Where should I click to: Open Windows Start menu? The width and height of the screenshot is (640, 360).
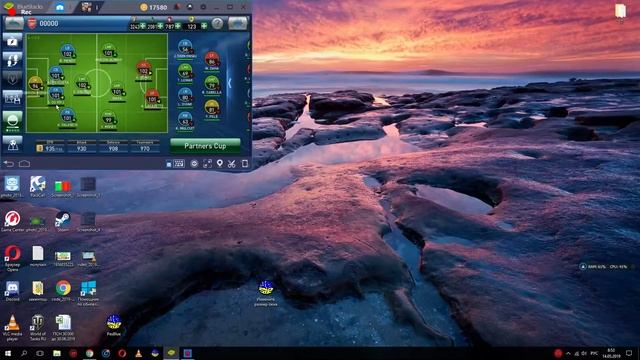pos(7,353)
